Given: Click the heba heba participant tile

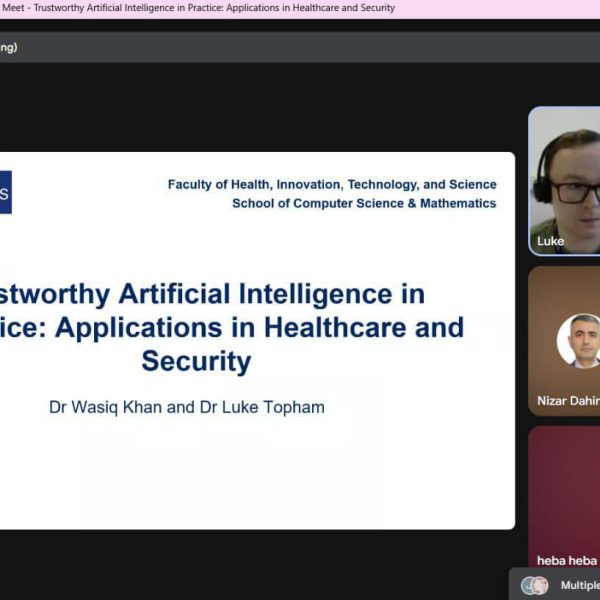Looking at the screenshot, I should click(x=564, y=490).
